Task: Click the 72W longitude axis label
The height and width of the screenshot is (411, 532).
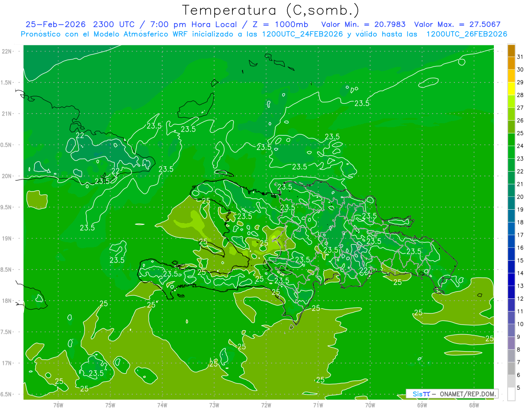Action: click(x=266, y=405)
